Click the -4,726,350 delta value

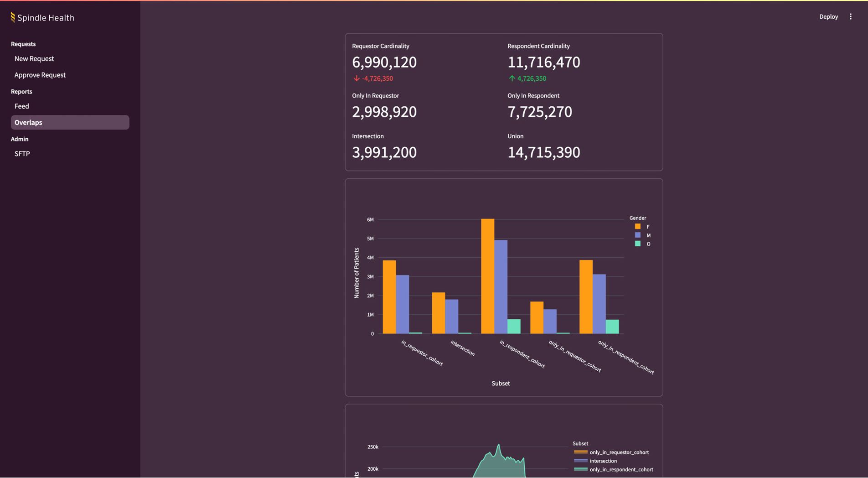tap(377, 78)
